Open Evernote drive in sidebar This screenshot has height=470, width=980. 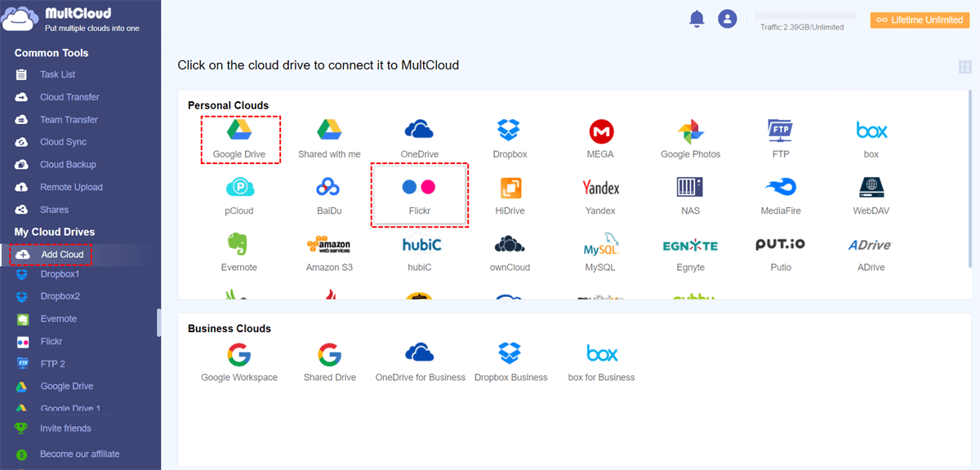pyautogui.click(x=59, y=319)
